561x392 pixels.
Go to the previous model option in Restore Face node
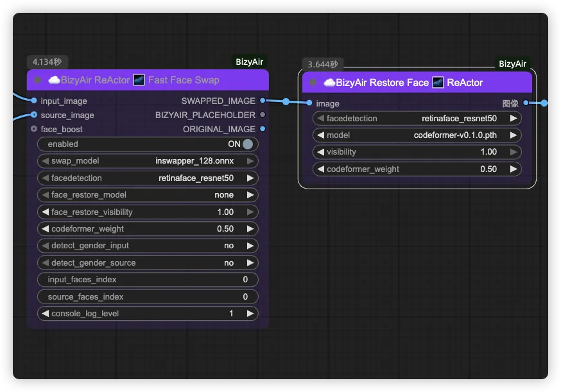[320, 135]
